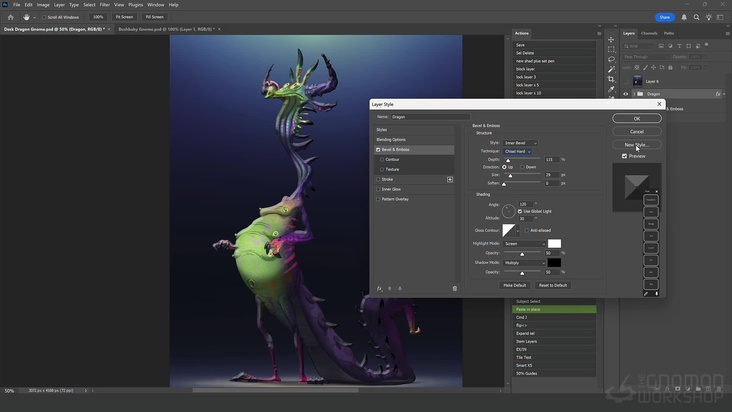Click Lock position icon

654,68
